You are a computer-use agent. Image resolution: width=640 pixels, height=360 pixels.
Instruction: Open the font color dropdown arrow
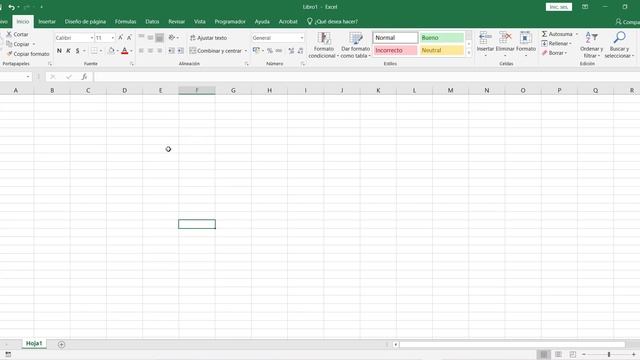tap(131, 51)
